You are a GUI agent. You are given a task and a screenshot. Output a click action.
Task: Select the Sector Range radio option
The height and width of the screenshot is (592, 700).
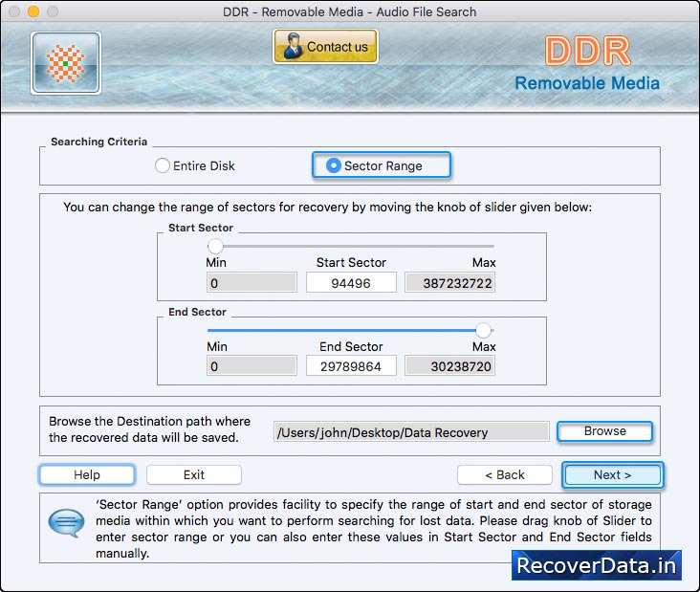point(333,165)
